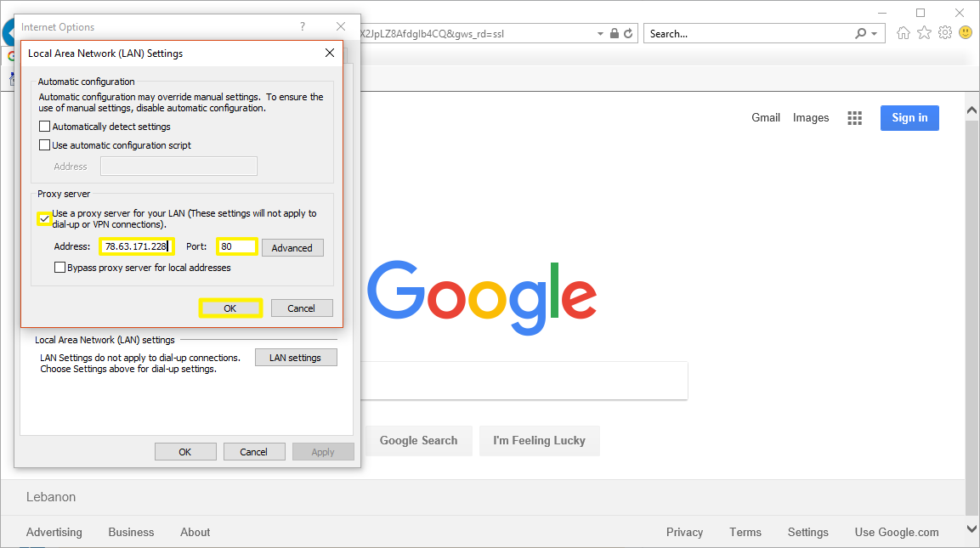980x548 pixels.
Task: Open the Business footer link
Action: click(x=131, y=533)
